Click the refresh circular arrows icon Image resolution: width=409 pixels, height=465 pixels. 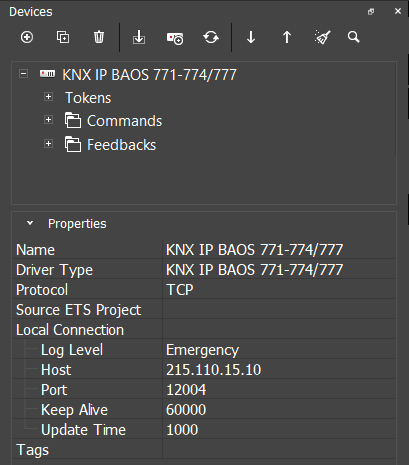coord(211,37)
